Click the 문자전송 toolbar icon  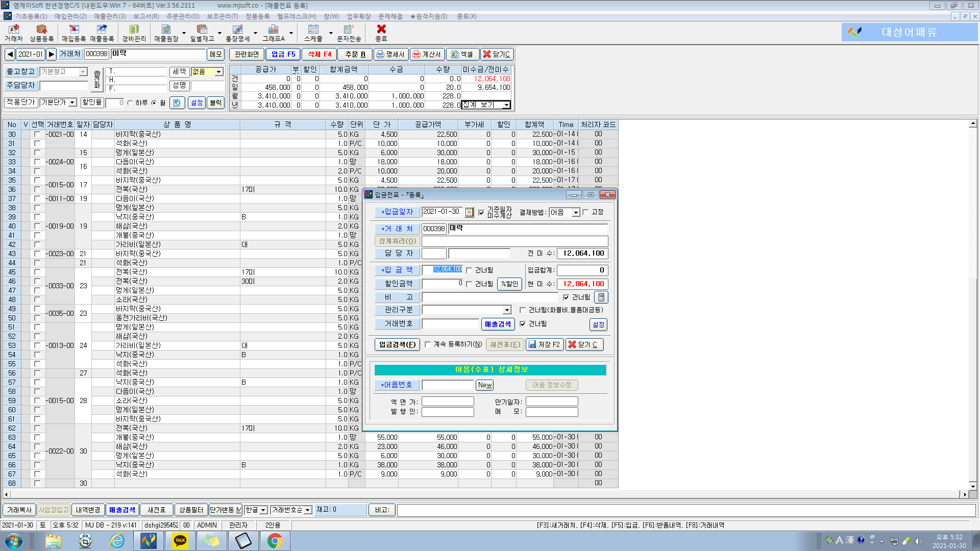[x=349, y=33]
